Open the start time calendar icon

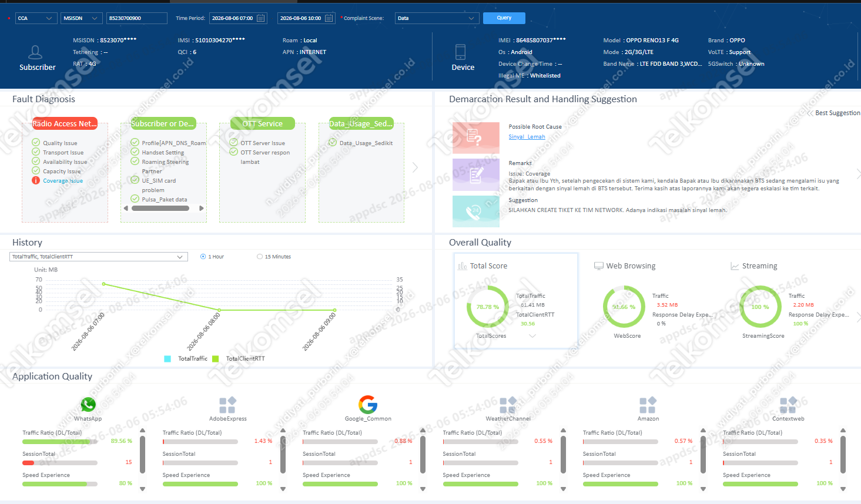point(261,18)
